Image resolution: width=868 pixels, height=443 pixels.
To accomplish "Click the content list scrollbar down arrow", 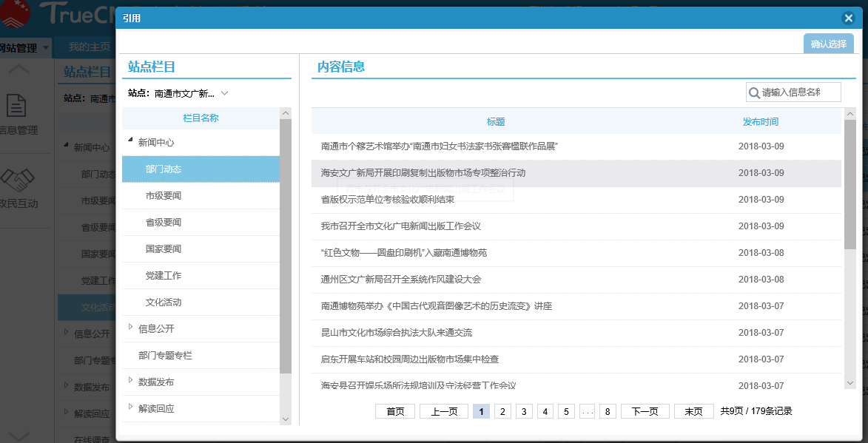I will point(850,382).
